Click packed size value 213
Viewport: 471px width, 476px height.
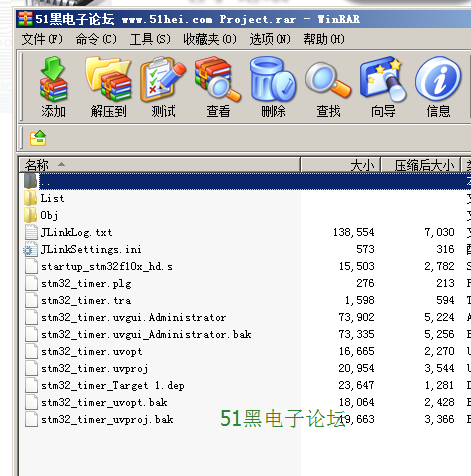coord(445,283)
